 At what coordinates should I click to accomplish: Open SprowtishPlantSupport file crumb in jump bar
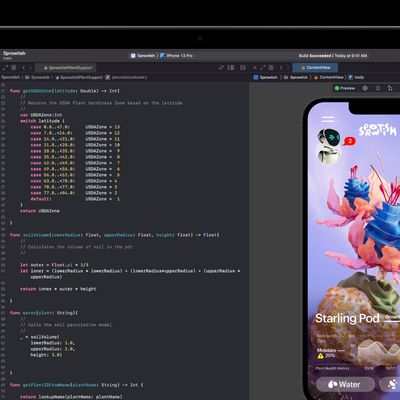coord(79,77)
